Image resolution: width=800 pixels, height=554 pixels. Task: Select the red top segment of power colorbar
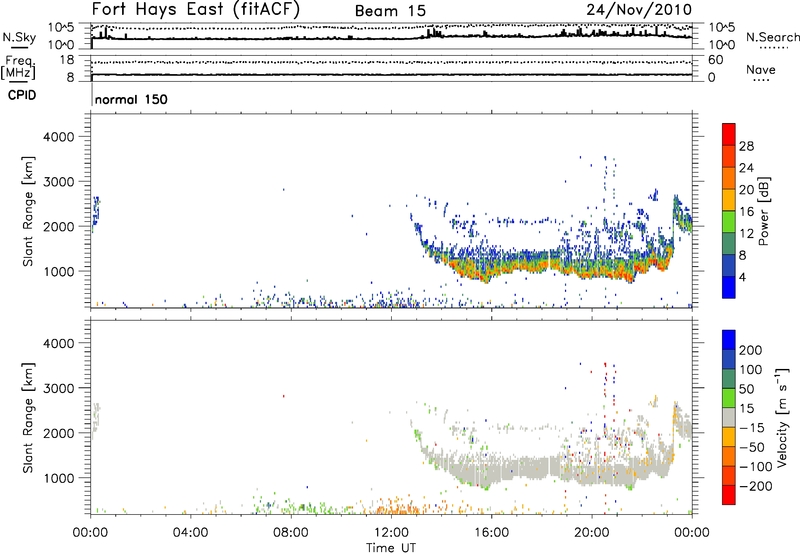point(729,134)
